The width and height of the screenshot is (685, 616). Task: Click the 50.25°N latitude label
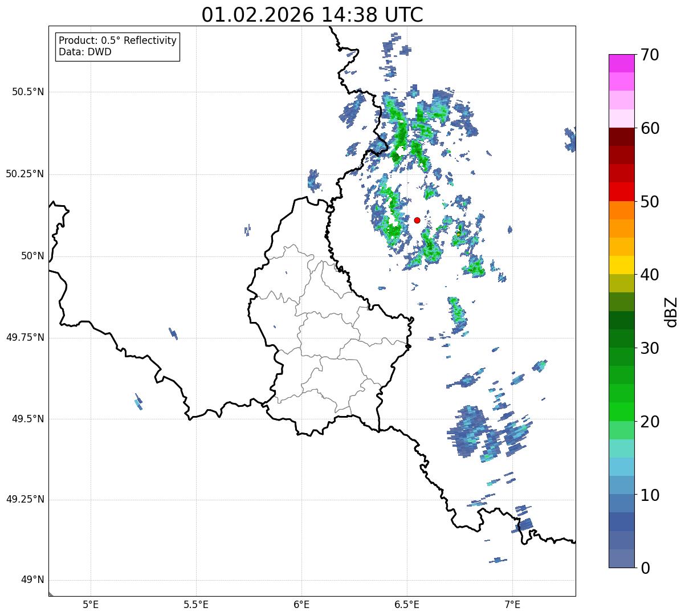[25, 174]
